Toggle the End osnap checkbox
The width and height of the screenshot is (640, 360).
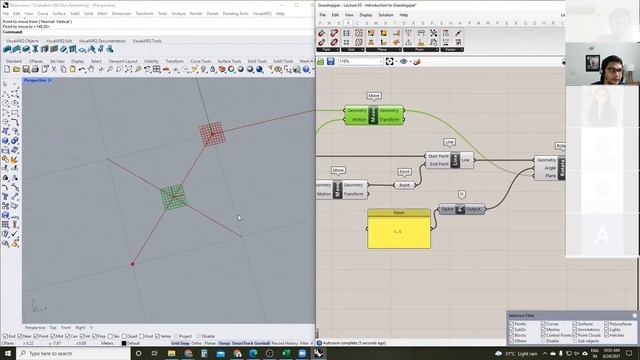[5, 336]
